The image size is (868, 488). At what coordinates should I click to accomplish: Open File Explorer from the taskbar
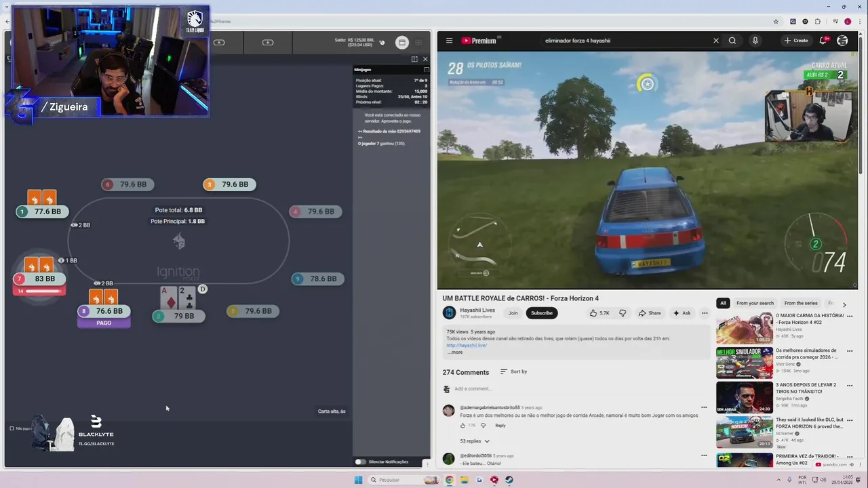tap(464, 480)
